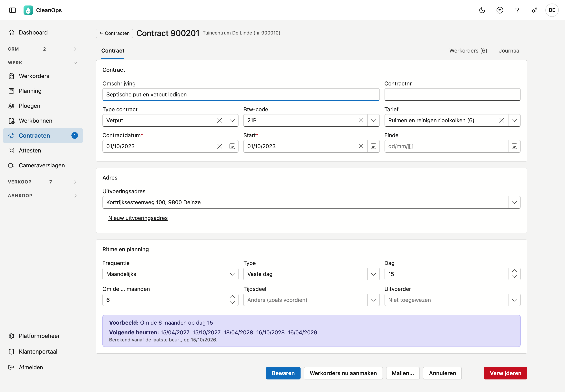Open calendar picker for Contractdatum
565x392 pixels.
point(232,146)
